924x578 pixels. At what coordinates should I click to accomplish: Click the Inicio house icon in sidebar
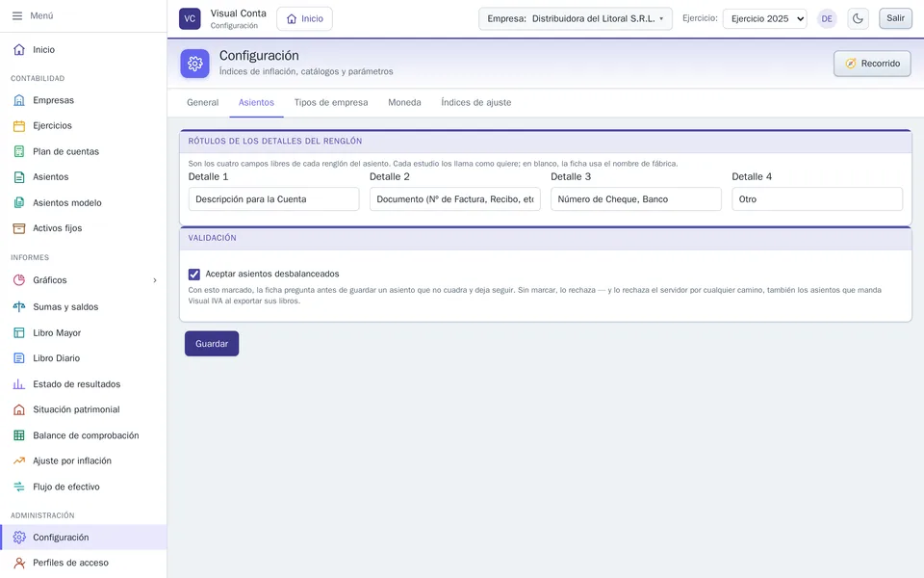19,49
